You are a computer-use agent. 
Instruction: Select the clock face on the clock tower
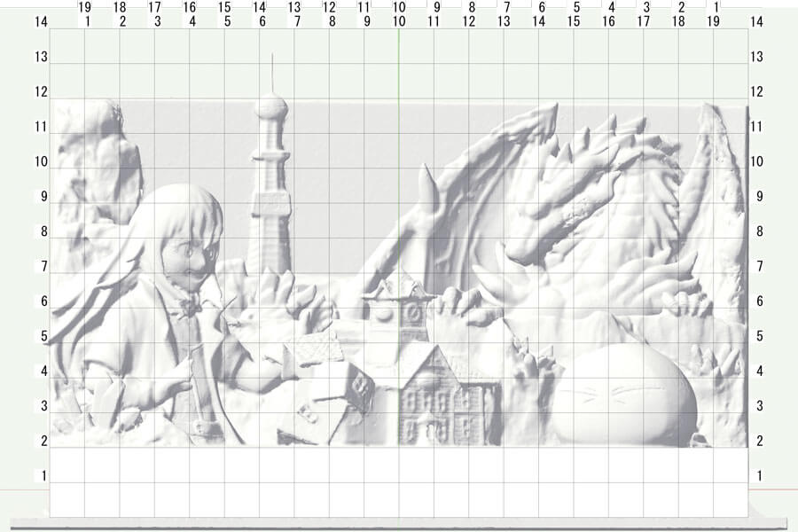[412, 314]
